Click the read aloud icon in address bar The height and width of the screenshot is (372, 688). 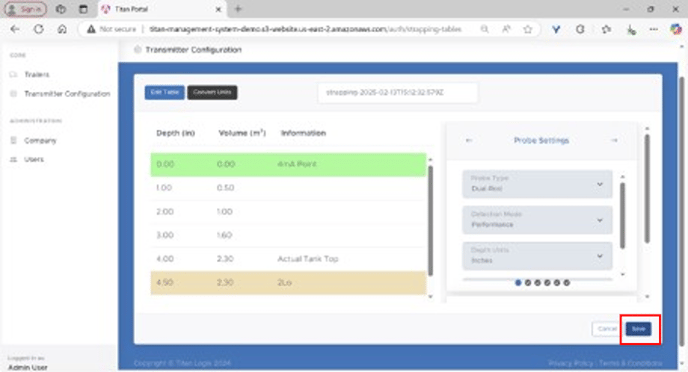[x=506, y=29]
